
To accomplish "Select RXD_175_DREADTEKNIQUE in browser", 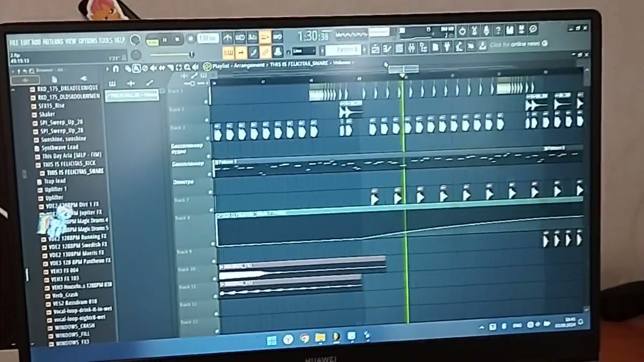I will pyautogui.click(x=68, y=88).
